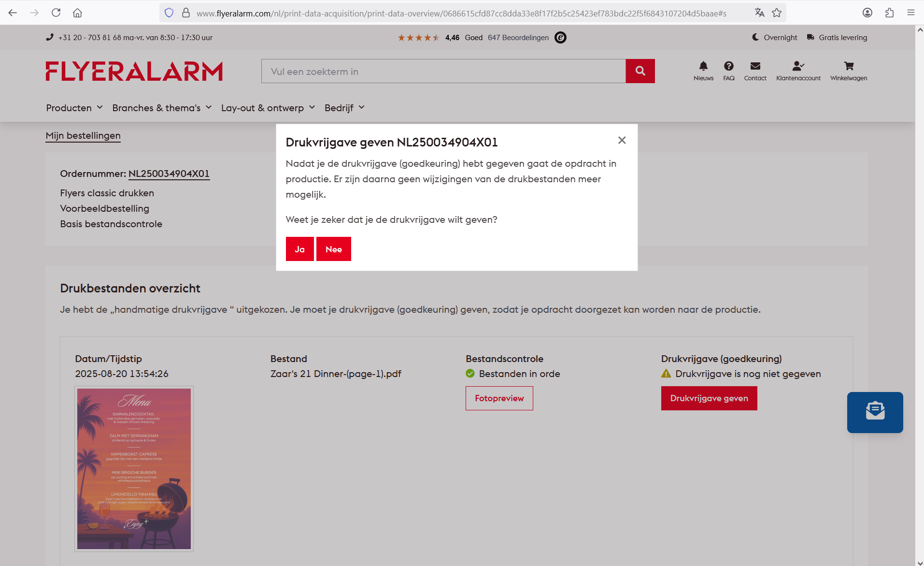Reload the page in the browser

point(56,13)
